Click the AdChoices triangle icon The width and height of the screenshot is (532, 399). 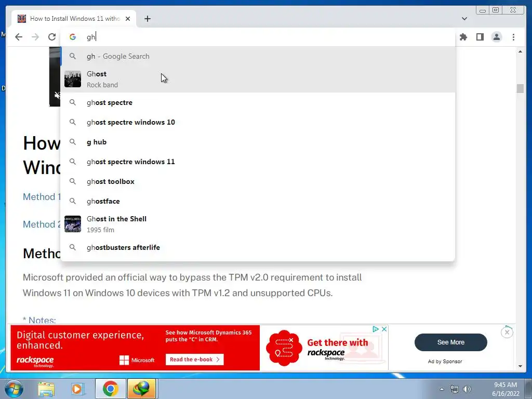[x=376, y=329]
